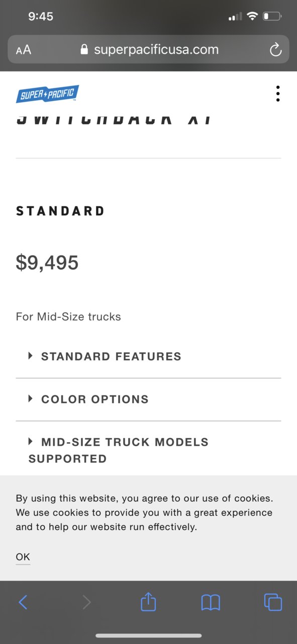Open the three-dot site menu
The image size is (297, 644).
[x=278, y=94]
